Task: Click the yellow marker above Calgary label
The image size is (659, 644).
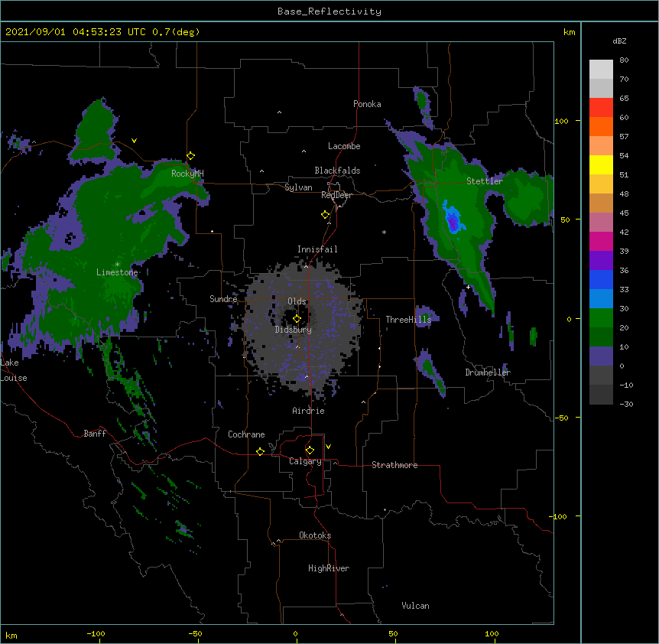Action: tap(310, 450)
